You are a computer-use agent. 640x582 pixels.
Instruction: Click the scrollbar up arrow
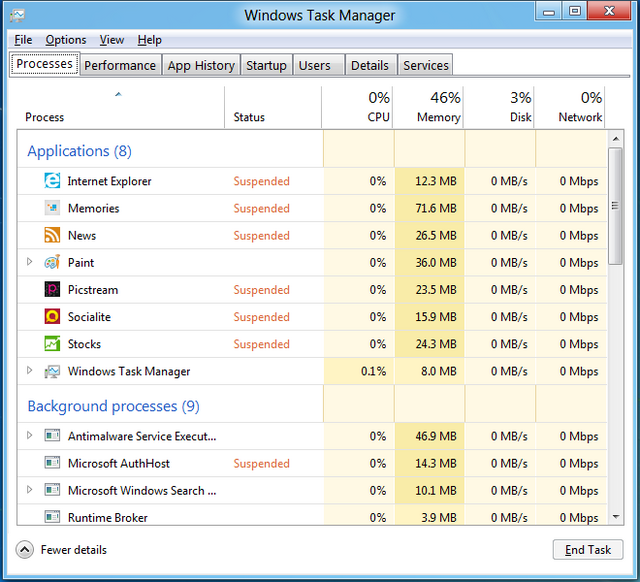click(616, 139)
